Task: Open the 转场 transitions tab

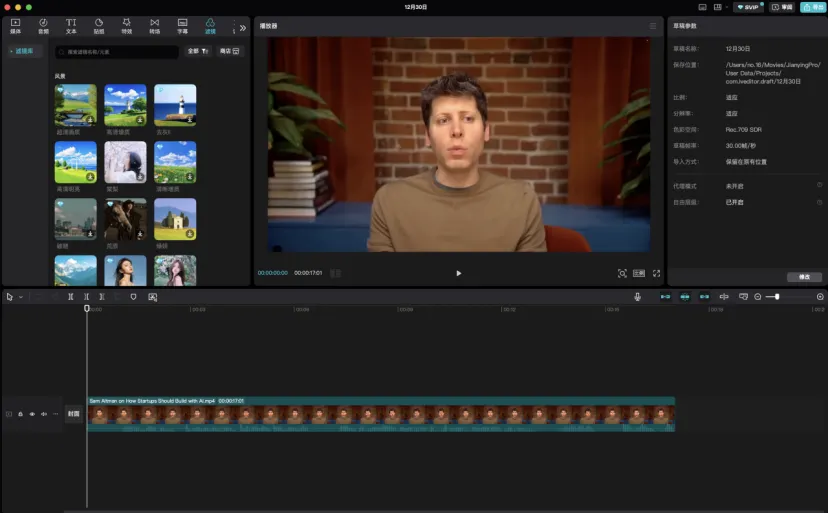Action: (154, 26)
